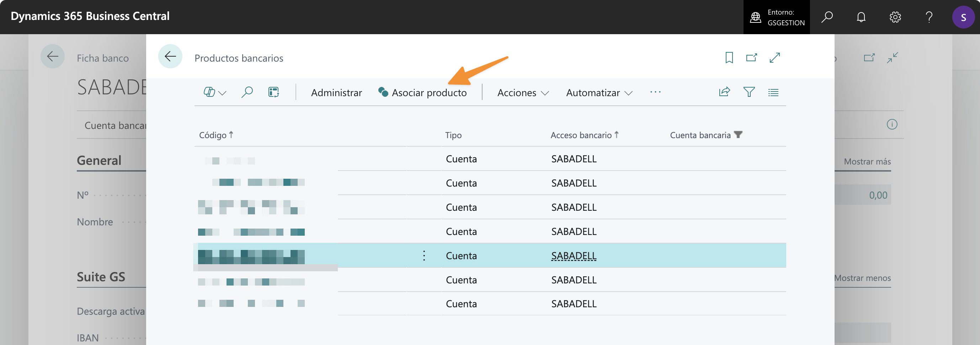Screen dimensions: 980x345
Task: Share the list with share icon
Action: point(724,92)
